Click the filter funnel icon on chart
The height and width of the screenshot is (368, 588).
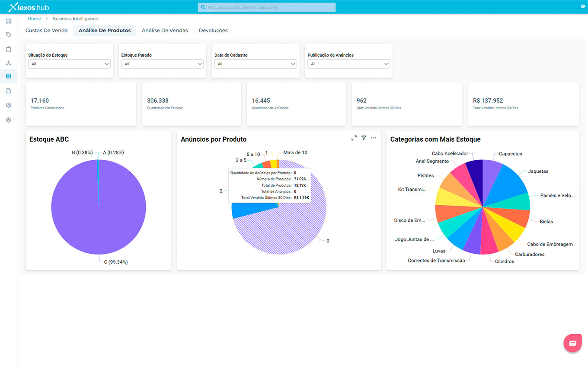[364, 138]
